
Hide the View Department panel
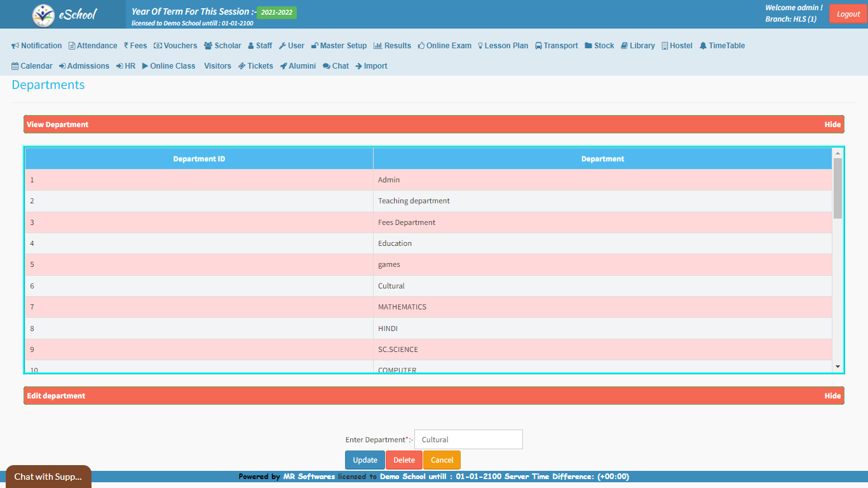(832, 125)
